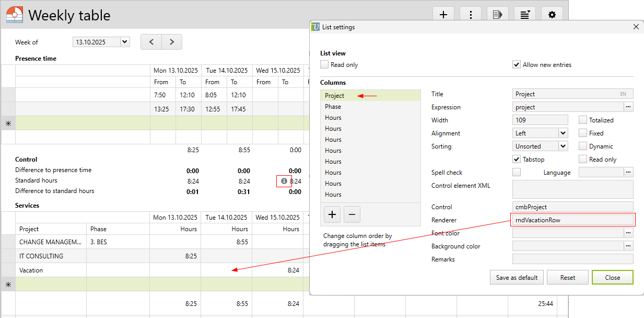
Task: Click the settings gear icon
Action: (552, 15)
